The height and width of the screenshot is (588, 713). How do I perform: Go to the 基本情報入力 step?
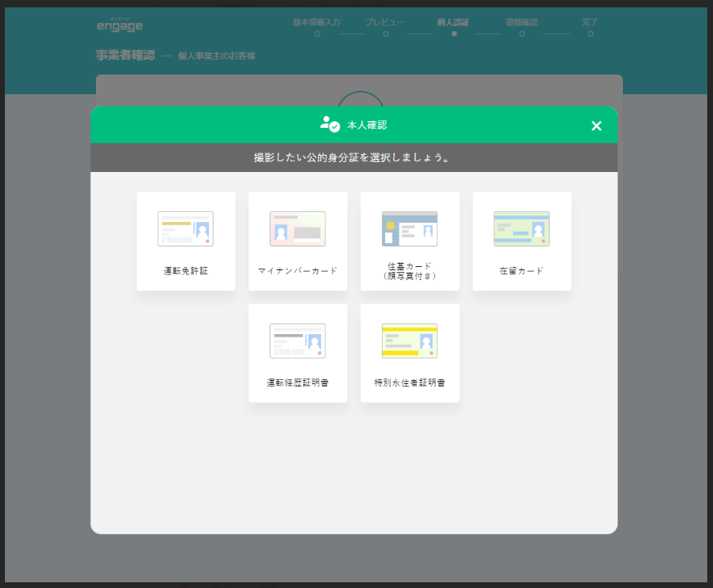click(316, 22)
